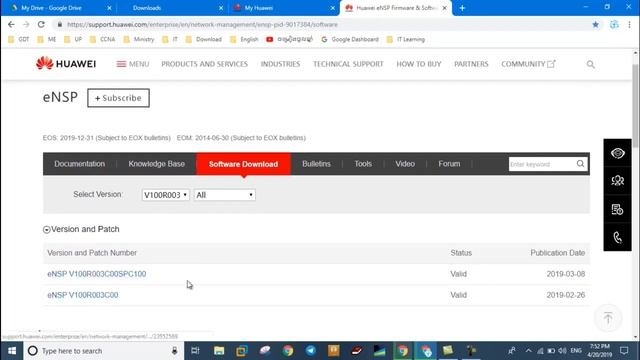Image resolution: width=640 pixels, height=360 pixels.
Task: Select the Software Download tab
Action: pos(244,164)
